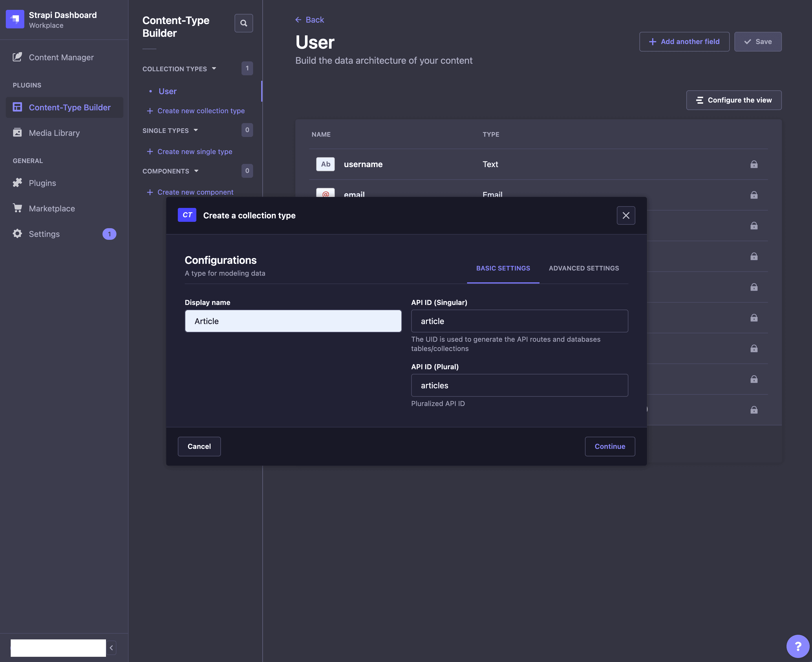Open the Plugins page
Viewport: 812px width, 662px height.
[x=42, y=183]
